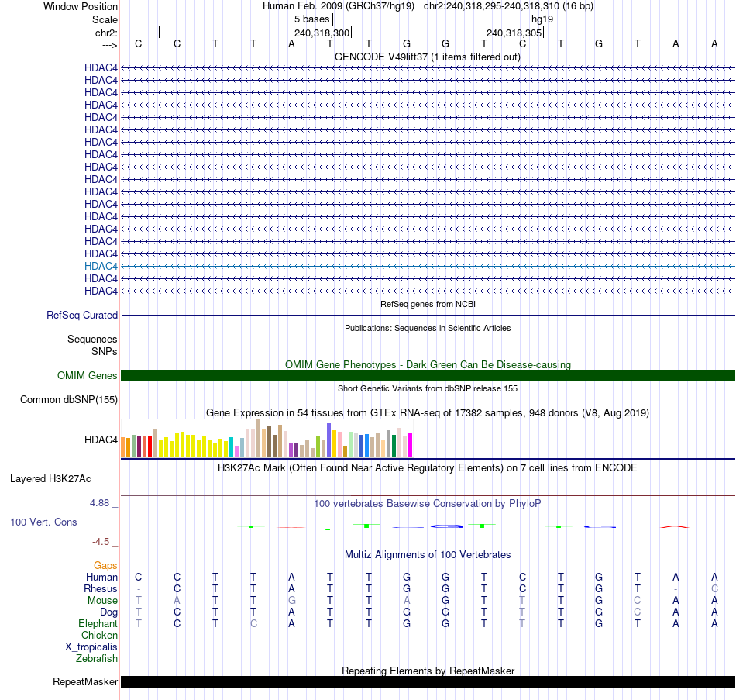Open H3K27Ac Mark ENCODE track title
Screen dimensions: 736x700
428,468
